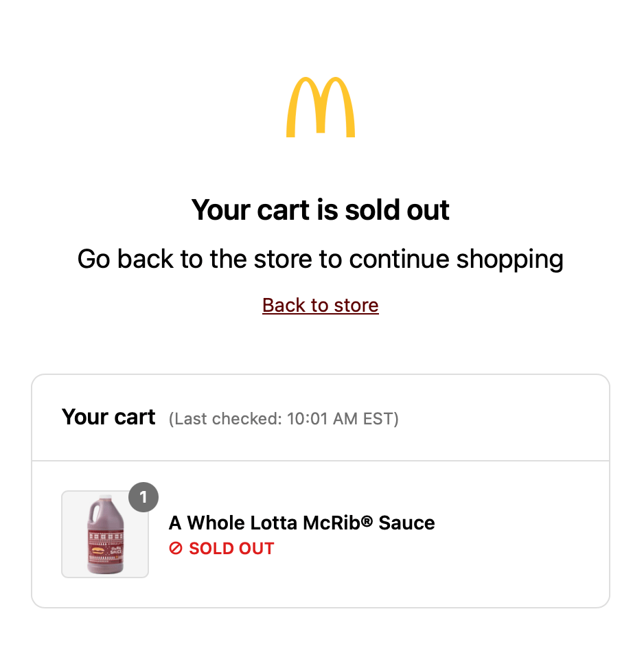Follow the Back to store link
Screen dimensions: 644x662
pyautogui.click(x=321, y=305)
